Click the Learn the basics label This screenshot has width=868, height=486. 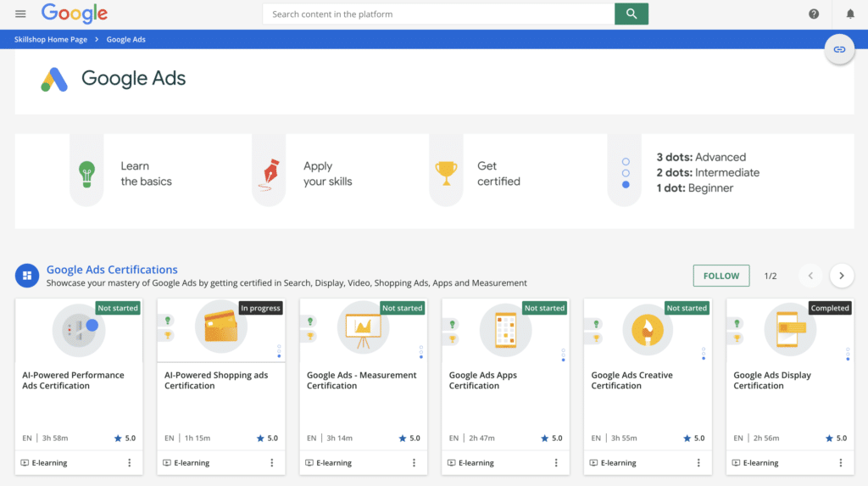(146, 174)
